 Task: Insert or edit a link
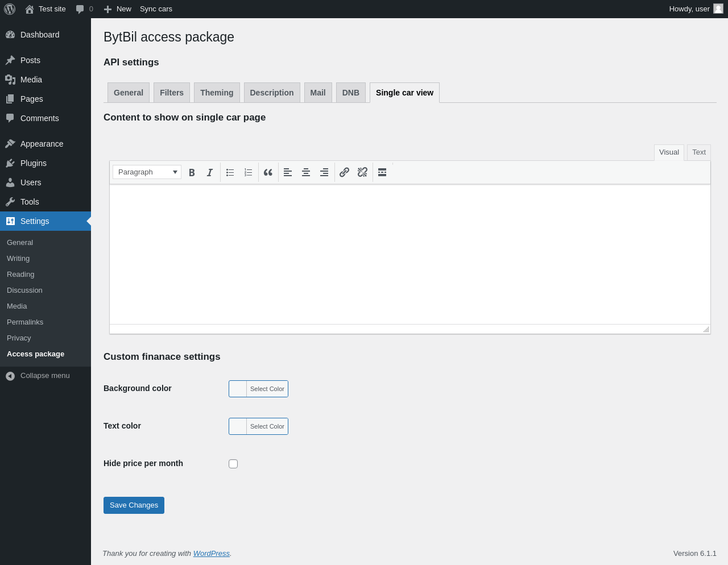click(x=344, y=172)
